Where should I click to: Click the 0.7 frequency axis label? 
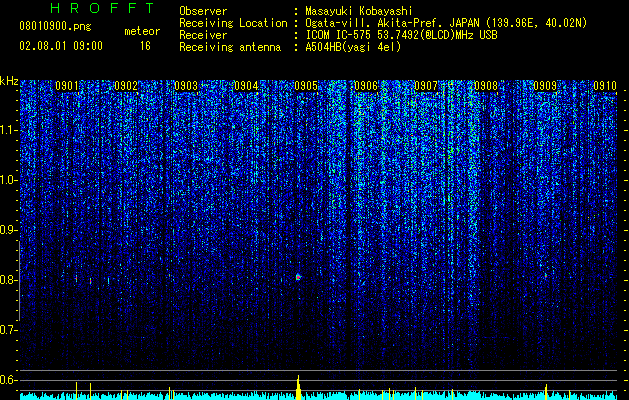pos(8,330)
